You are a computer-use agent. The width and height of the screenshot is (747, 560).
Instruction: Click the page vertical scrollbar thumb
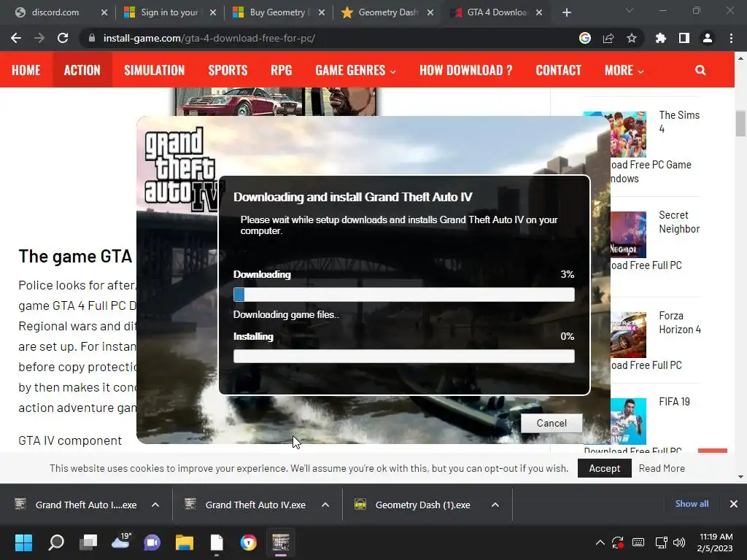pos(740,122)
